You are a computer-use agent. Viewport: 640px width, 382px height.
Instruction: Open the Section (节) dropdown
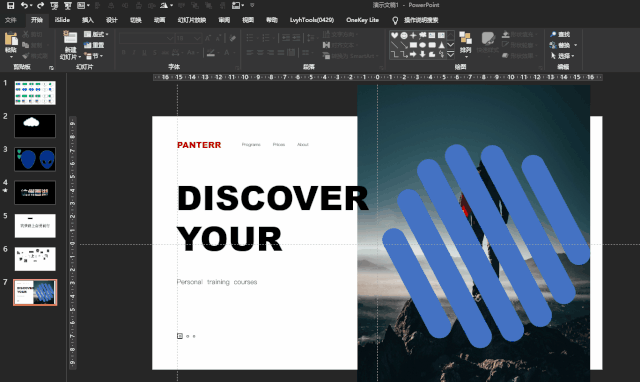[x=94, y=56]
